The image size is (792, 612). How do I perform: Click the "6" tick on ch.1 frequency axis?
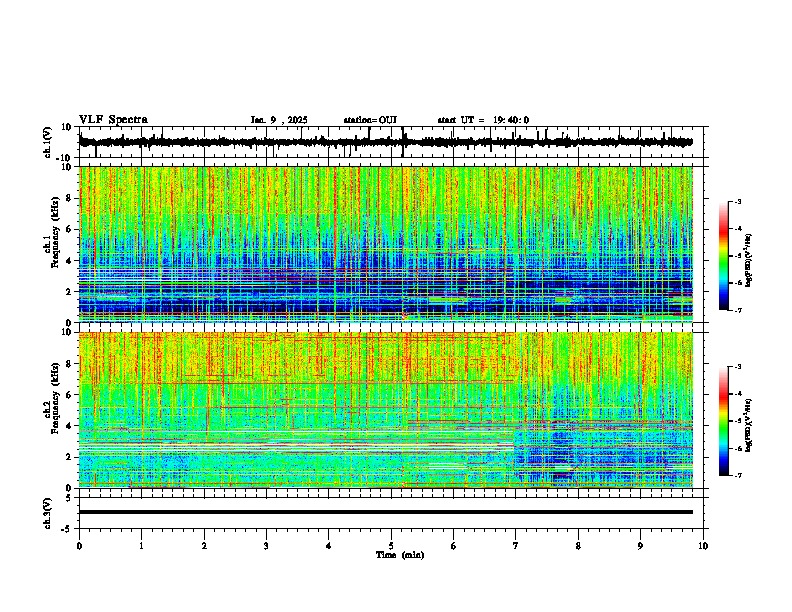point(70,230)
